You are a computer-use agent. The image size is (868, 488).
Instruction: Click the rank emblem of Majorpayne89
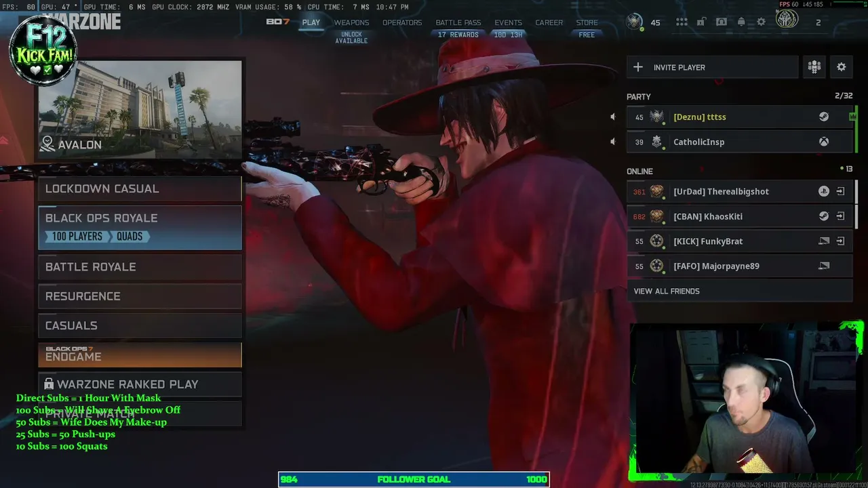656,266
